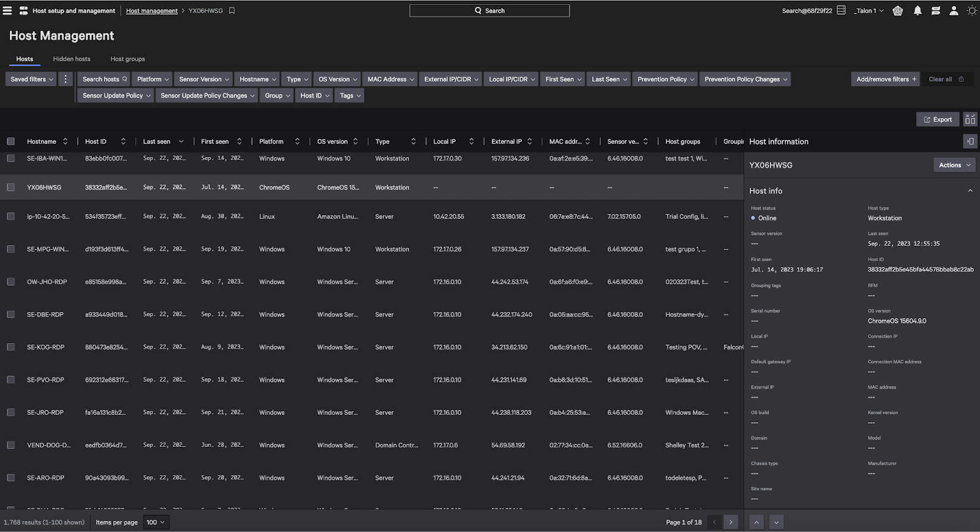Click the Add/remove filters button
This screenshot has width=980, height=532.
click(x=885, y=79)
